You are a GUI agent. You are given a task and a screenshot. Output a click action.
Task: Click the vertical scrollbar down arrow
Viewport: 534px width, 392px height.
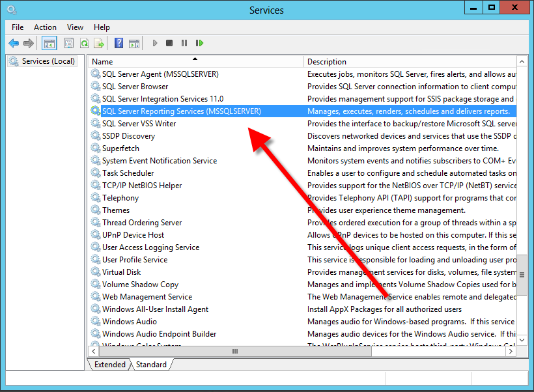[522, 340]
